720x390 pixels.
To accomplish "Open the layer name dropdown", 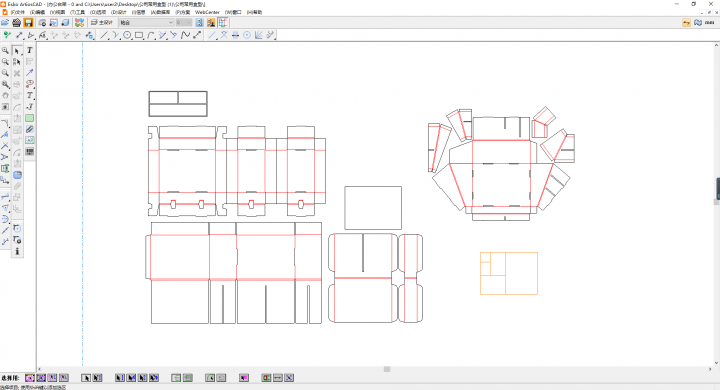I will click(x=146, y=23).
